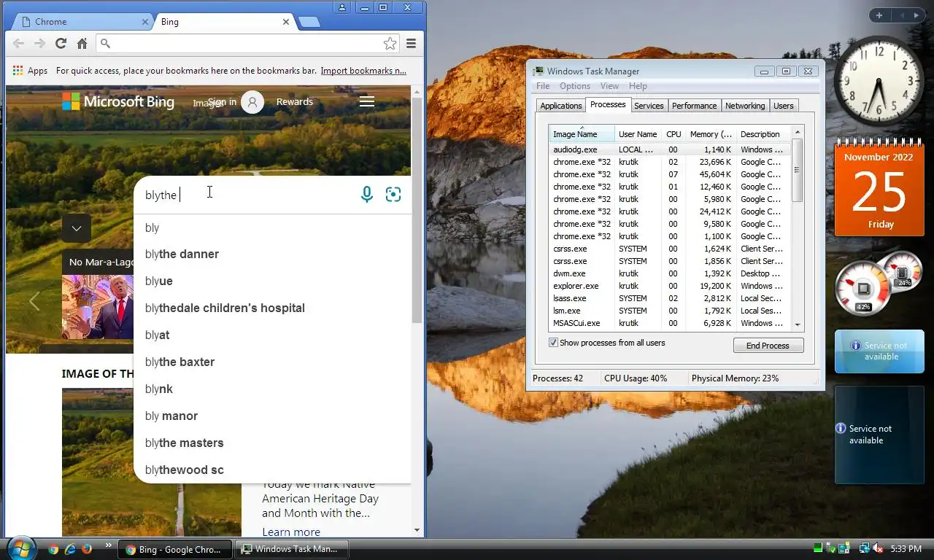Click Task Manager process list down arrow
This screenshot has width=934, height=560.
798,325
